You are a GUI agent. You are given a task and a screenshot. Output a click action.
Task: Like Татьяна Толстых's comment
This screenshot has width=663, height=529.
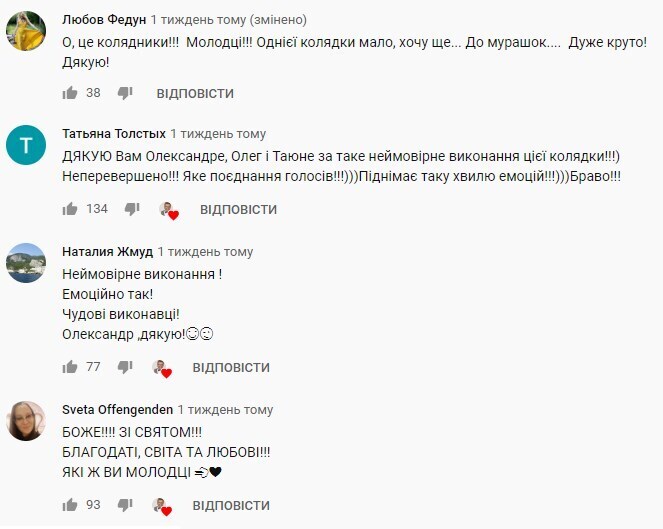[x=70, y=209]
